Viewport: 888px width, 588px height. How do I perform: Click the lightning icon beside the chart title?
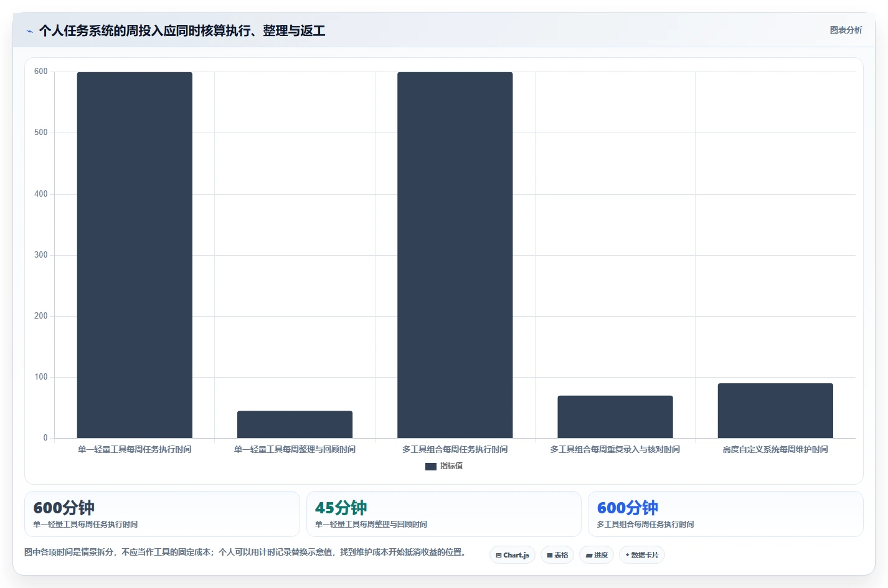(29, 31)
